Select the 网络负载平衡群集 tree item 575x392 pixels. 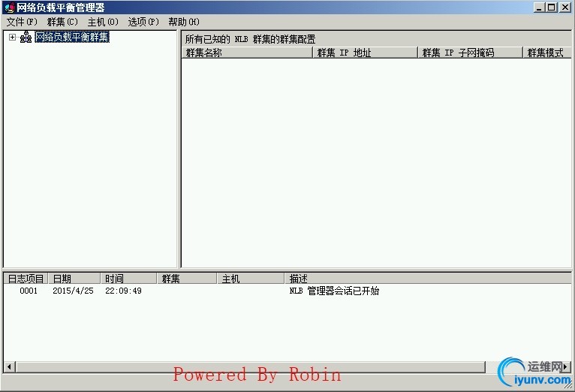[x=72, y=37]
